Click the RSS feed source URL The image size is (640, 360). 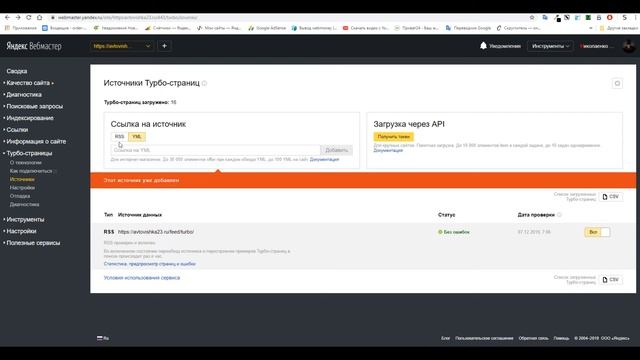click(x=156, y=232)
